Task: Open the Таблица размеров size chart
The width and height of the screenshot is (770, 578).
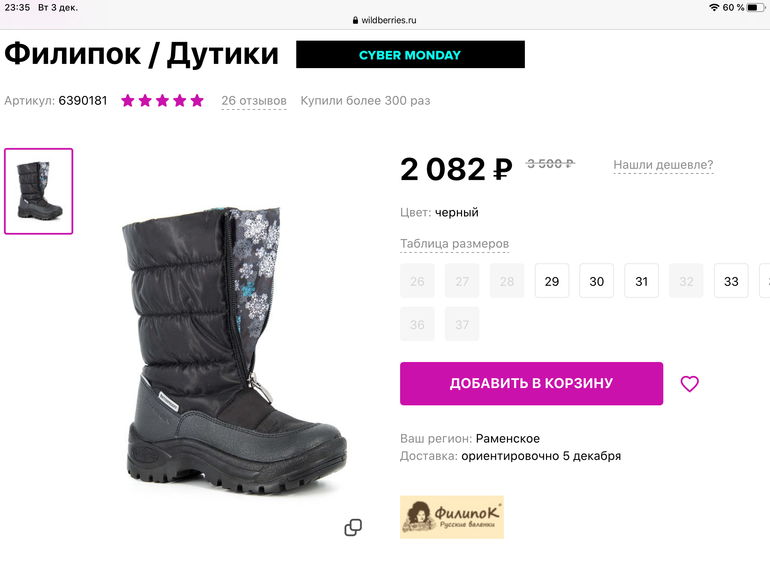Action: click(x=454, y=244)
